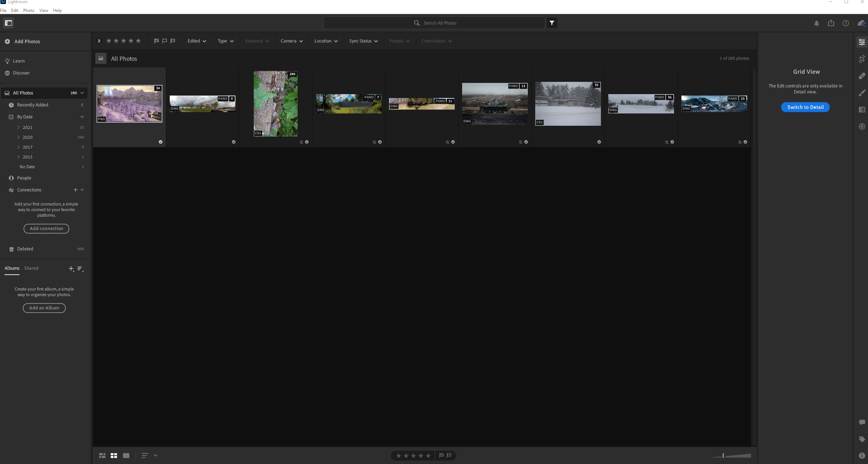Select the Healing Brush tool icon
The image size is (868, 464).
pos(862,76)
